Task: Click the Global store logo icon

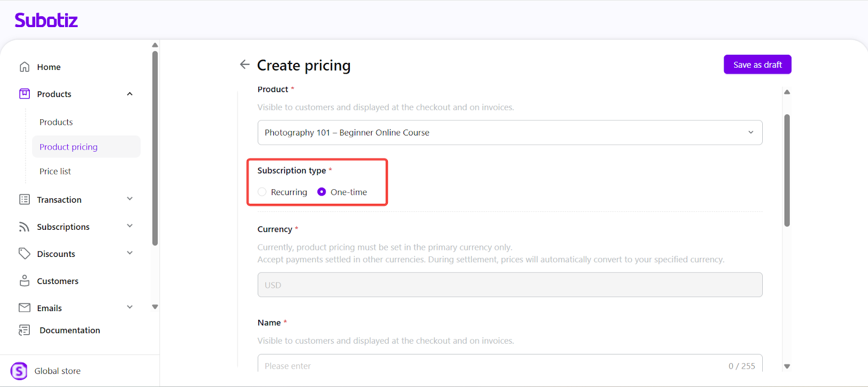Action: coord(19,371)
